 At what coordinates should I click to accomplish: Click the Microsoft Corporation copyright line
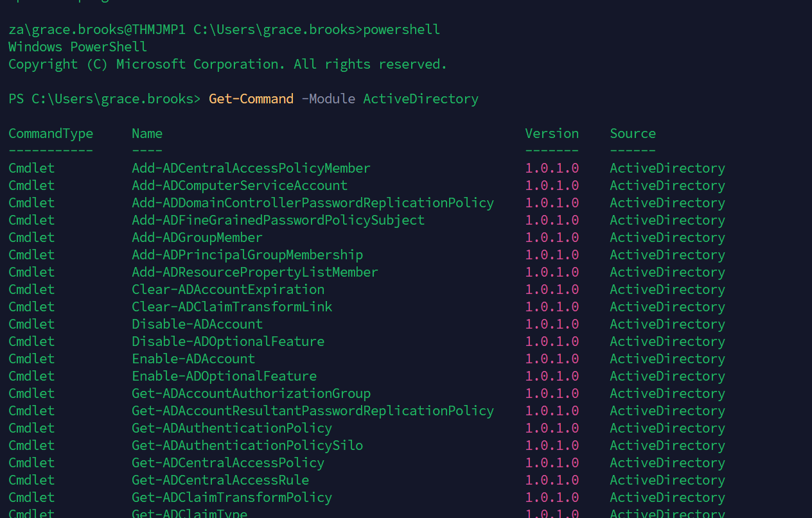(228, 64)
